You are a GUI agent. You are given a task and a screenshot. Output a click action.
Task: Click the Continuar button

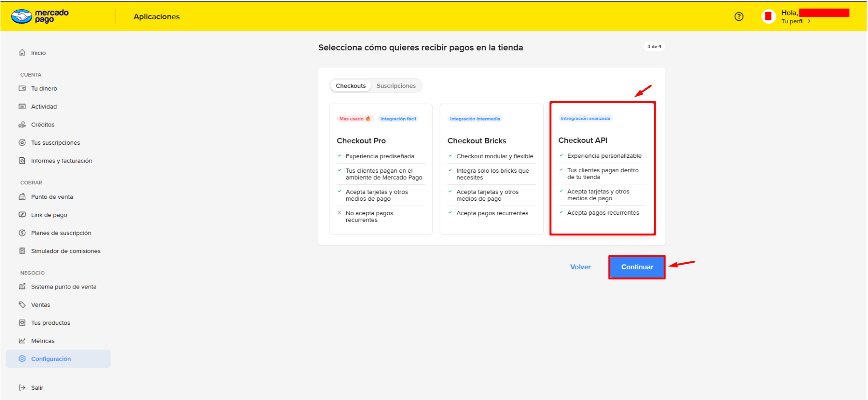tap(637, 267)
